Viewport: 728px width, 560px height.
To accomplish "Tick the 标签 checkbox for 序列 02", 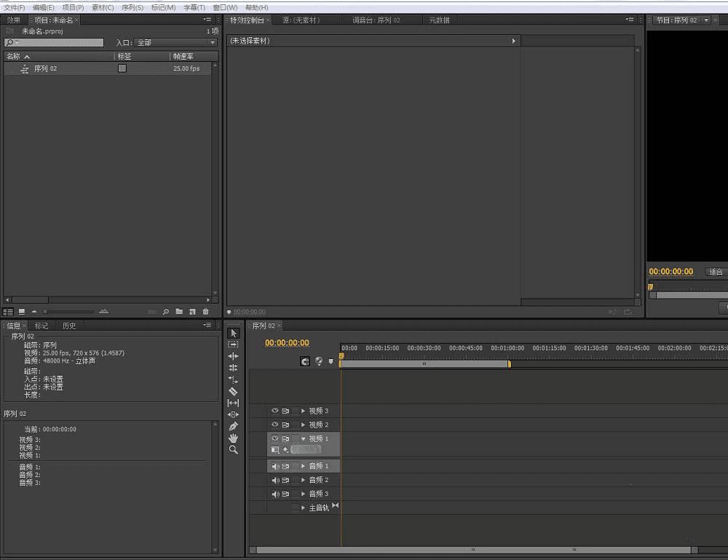I will pyautogui.click(x=122, y=68).
